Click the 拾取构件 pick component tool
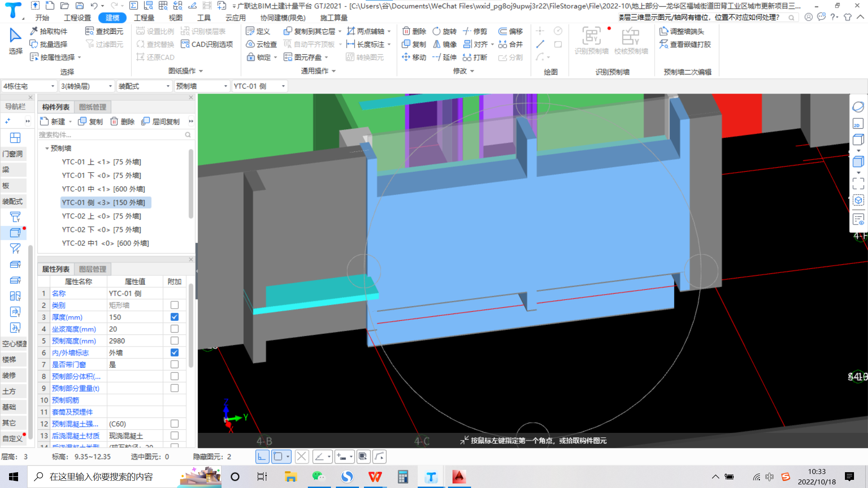The width and height of the screenshot is (868, 488). point(48,31)
